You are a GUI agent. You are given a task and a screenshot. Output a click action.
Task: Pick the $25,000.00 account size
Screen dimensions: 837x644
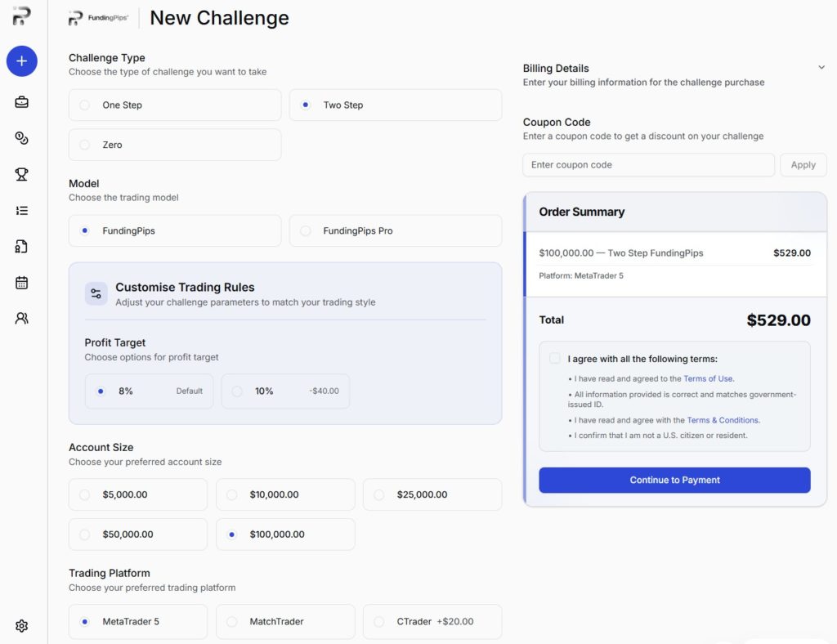tap(432, 494)
